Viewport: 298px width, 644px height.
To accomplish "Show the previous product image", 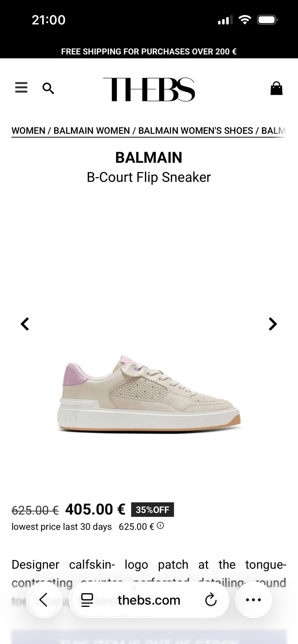I will click(25, 324).
